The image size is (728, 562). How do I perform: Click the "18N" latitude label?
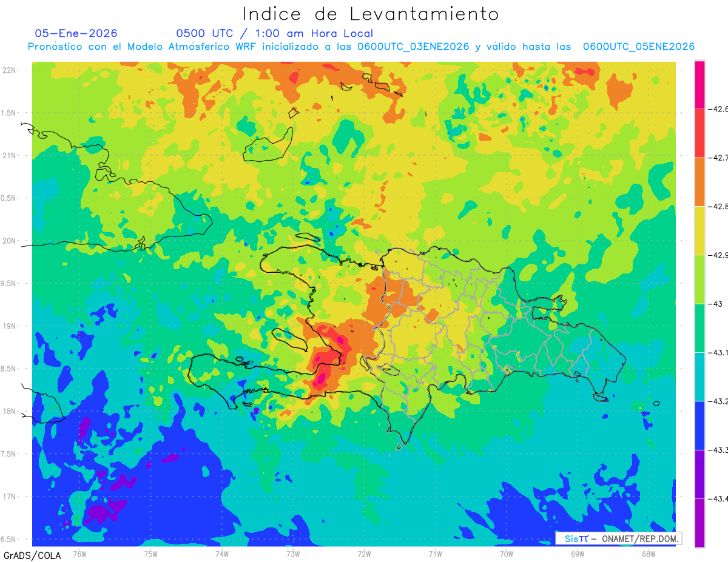pos(10,411)
